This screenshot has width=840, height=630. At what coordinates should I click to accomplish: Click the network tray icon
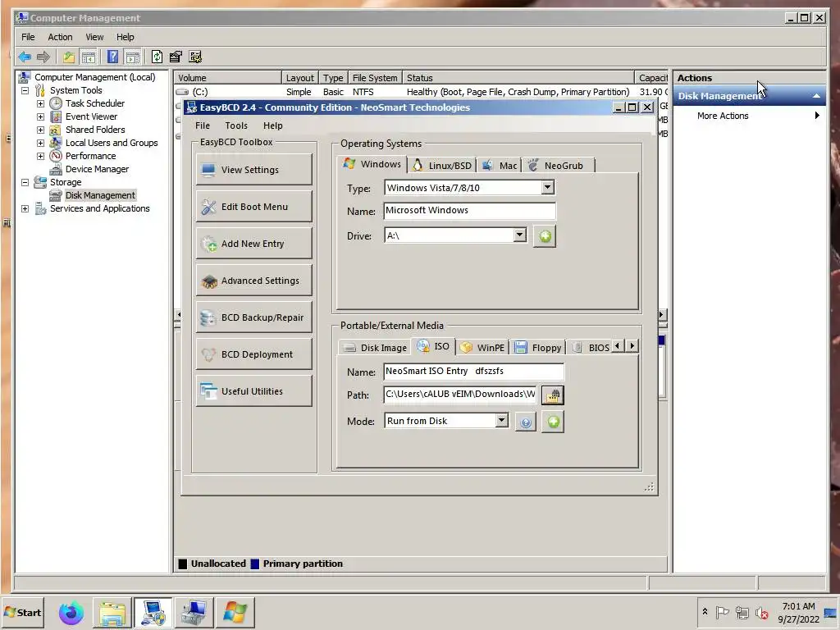coord(742,612)
